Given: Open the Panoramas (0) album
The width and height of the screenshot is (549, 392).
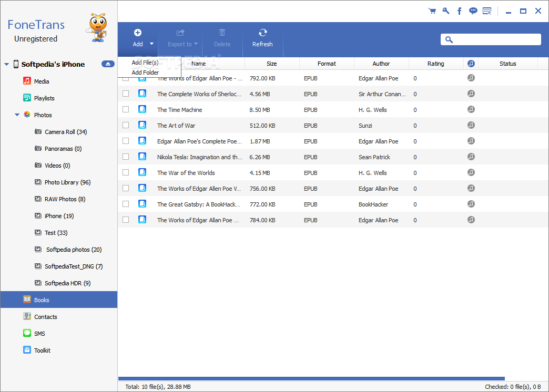Looking at the screenshot, I should [63, 149].
